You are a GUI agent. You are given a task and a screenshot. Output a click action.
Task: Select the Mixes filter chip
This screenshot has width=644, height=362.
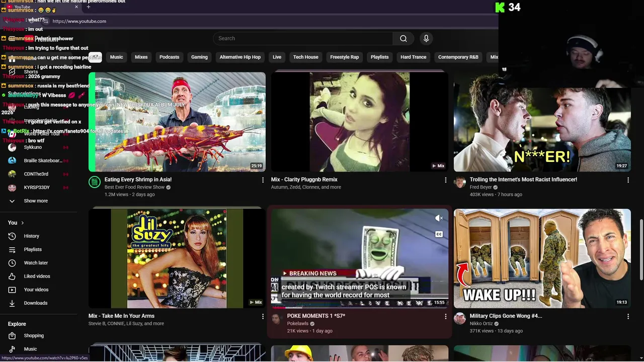[x=141, y=57]
